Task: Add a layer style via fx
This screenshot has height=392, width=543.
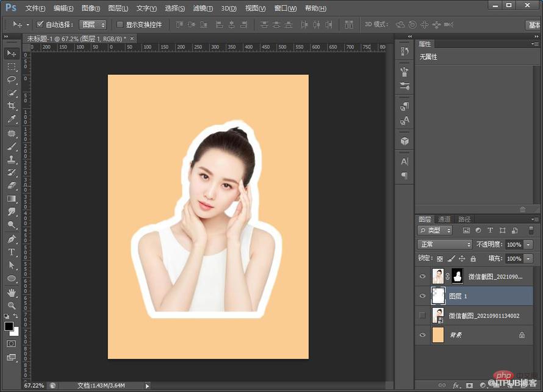Action: pyautogui.click(x=456, y=385)
